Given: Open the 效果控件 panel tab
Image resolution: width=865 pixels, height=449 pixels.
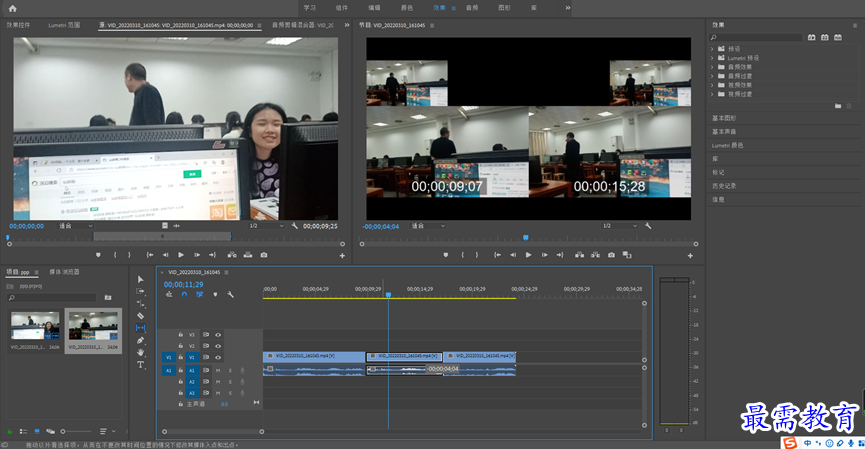Looking at the screenshot, I should pyautogui.click(x=18, y=25).
